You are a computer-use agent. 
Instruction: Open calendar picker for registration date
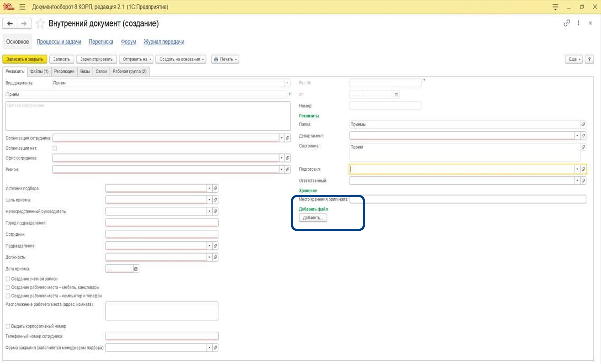(396, 94)
